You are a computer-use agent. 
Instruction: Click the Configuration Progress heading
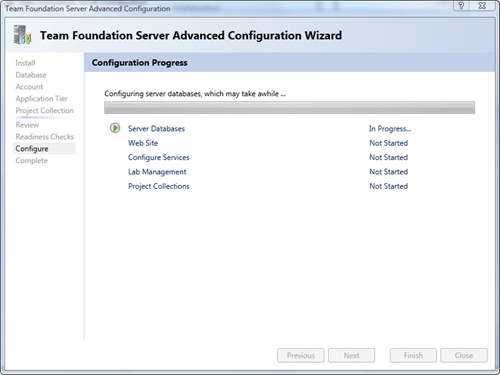coord(140,63)
